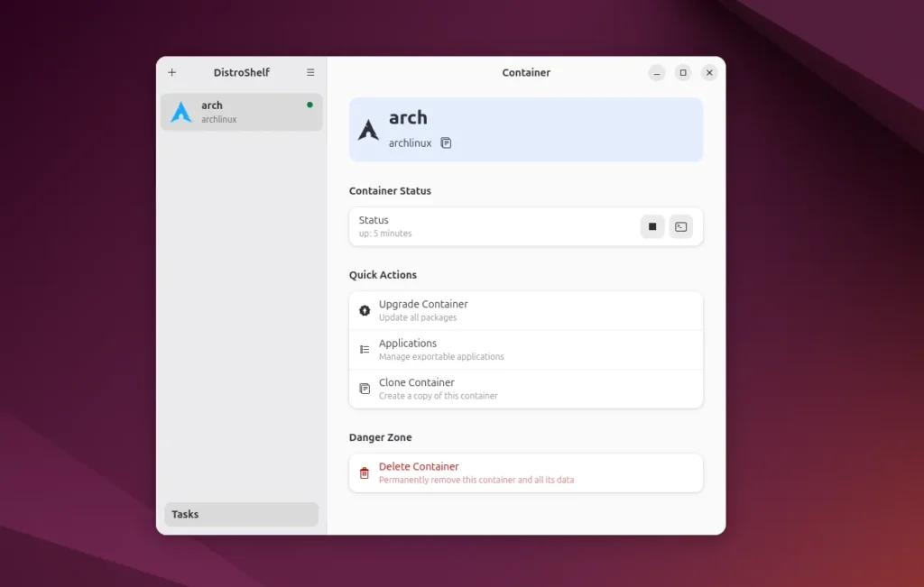The width and height of the screenshot is (924, 587).
Task: Click 'Create a copy of this container' text
Action: pos(439,396)
